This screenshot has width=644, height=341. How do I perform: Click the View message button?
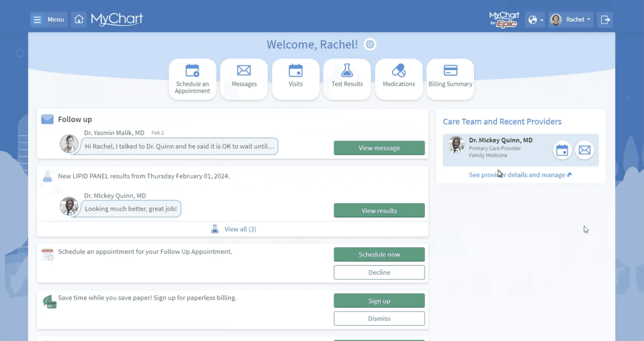pyautogui.click(x=379, y=148)
